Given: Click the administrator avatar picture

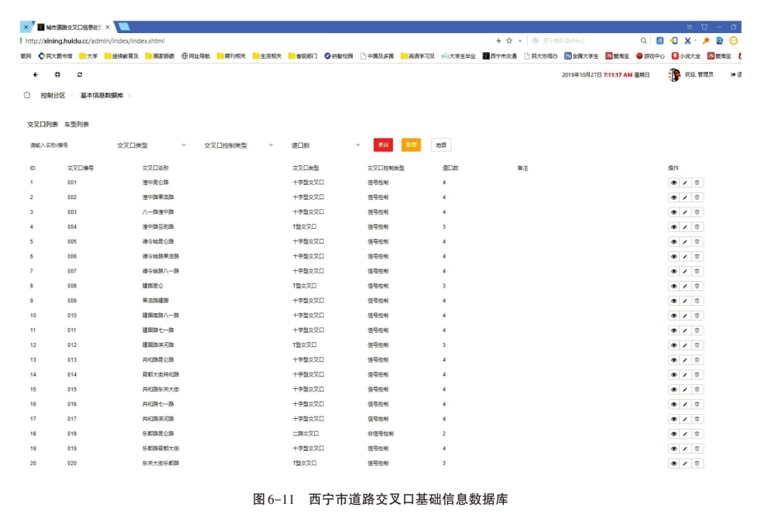Looking at the screenshot, I should pos(674,74).
